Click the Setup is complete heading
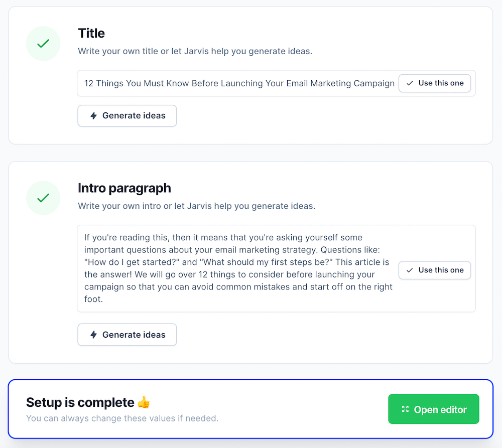The height and width of the screenshot is (448, 502). click(x=80, y=402)
